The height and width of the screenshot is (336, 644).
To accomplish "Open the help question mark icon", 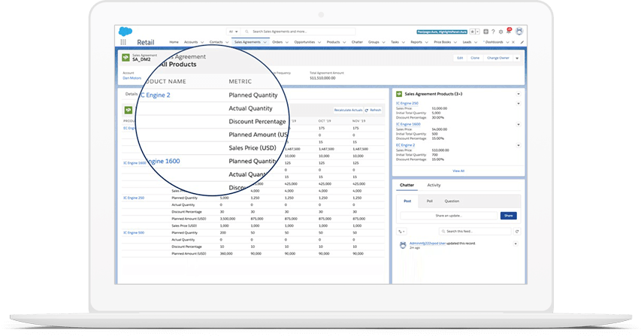I will pos(493,32).
